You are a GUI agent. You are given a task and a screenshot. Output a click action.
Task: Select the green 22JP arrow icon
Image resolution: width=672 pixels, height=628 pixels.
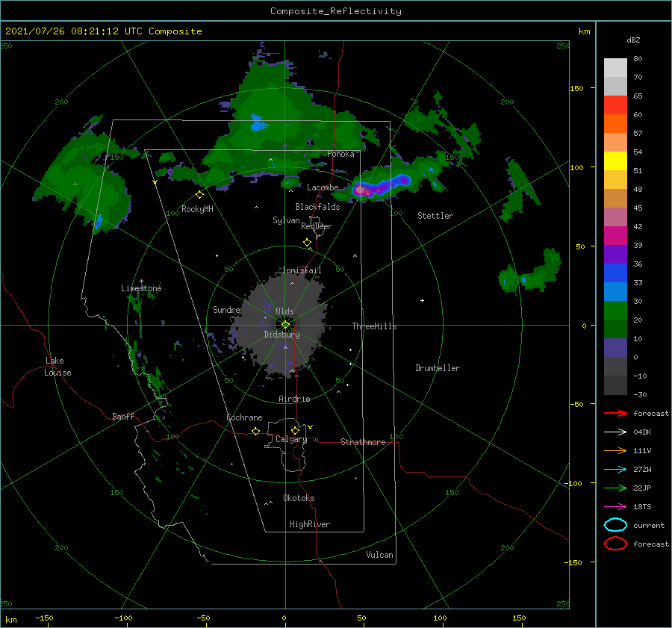point(615,488)
